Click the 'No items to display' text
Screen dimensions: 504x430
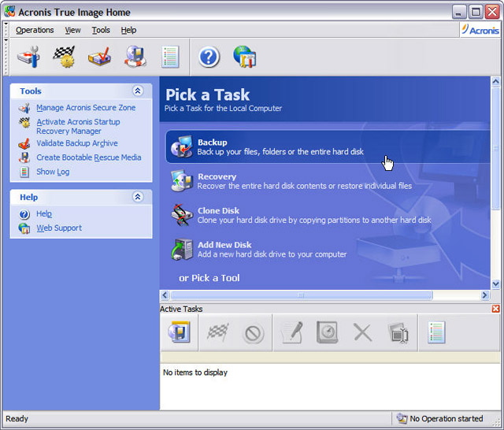(195, 373)
